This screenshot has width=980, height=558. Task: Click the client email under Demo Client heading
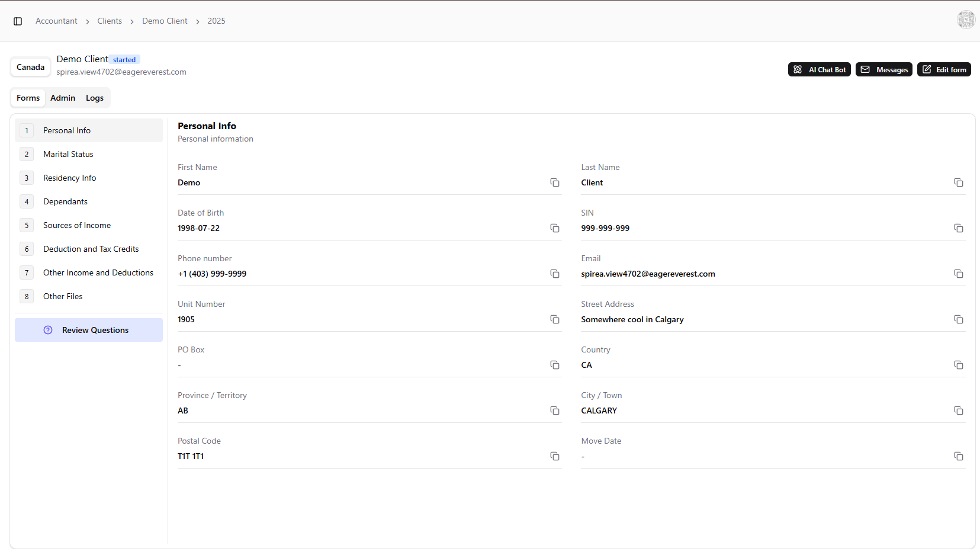[121, 72]
